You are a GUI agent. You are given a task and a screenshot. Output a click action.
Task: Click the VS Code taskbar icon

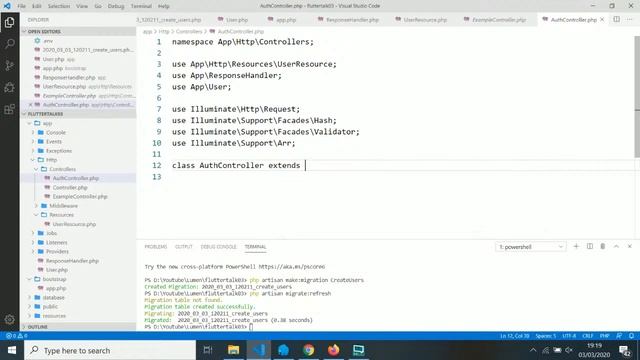(258, 350)
